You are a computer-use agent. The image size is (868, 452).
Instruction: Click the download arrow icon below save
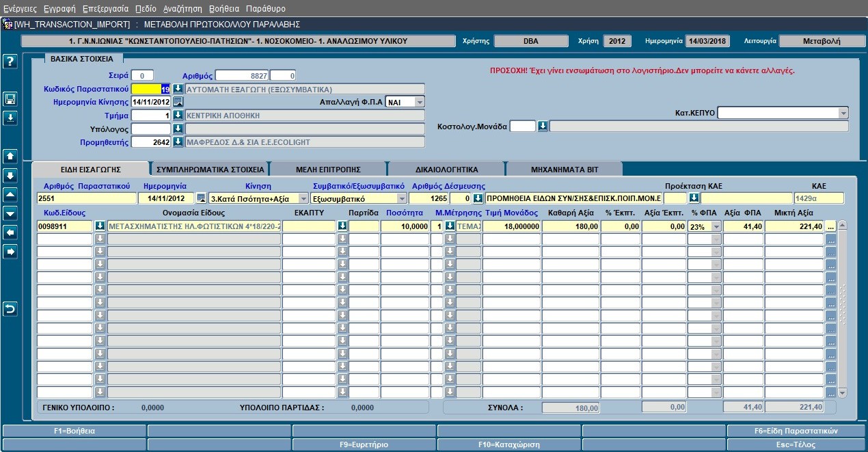(10, 118)
